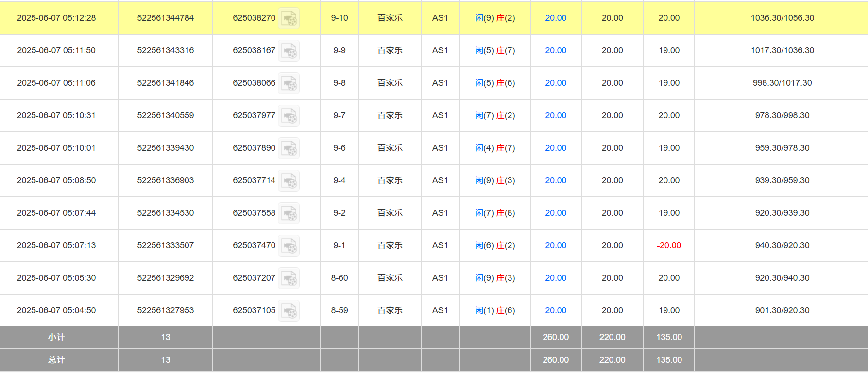Open replay icon for game 625037207

tap(289, 278)
